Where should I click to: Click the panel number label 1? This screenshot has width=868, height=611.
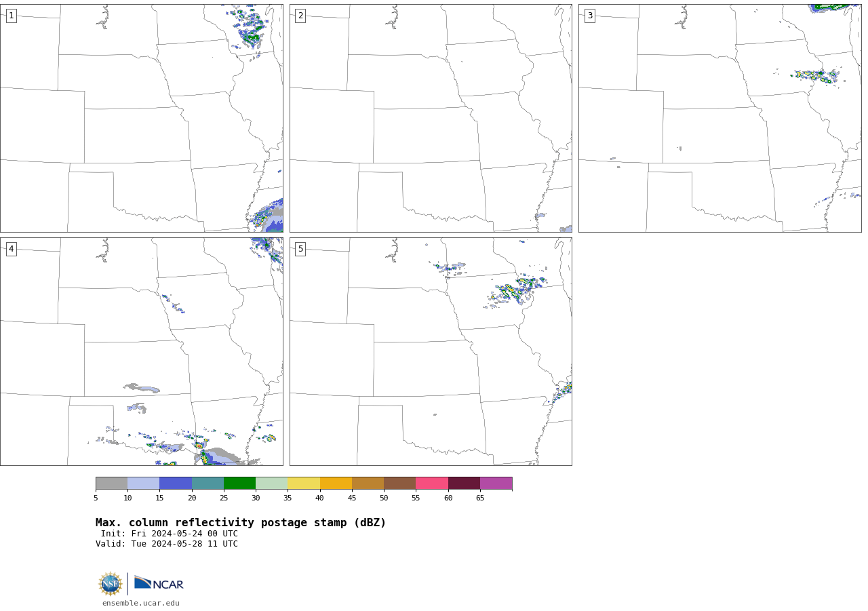click(x=12, y=16)
